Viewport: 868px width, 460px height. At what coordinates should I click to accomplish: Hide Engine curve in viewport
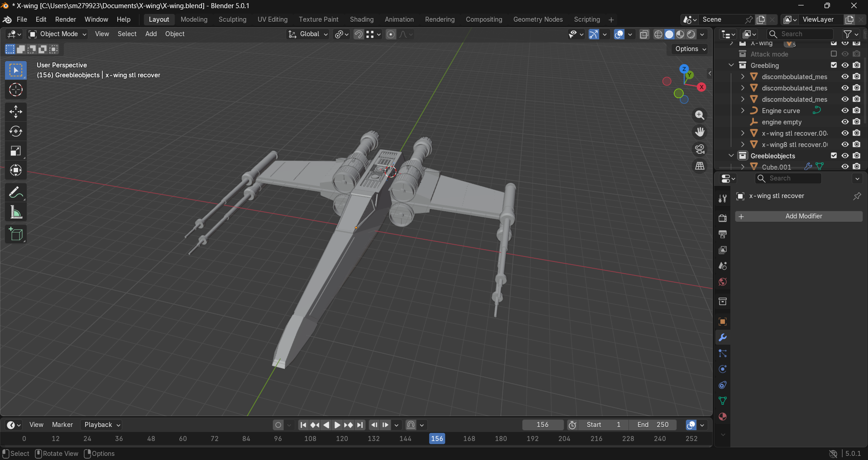tap(845, 110)
